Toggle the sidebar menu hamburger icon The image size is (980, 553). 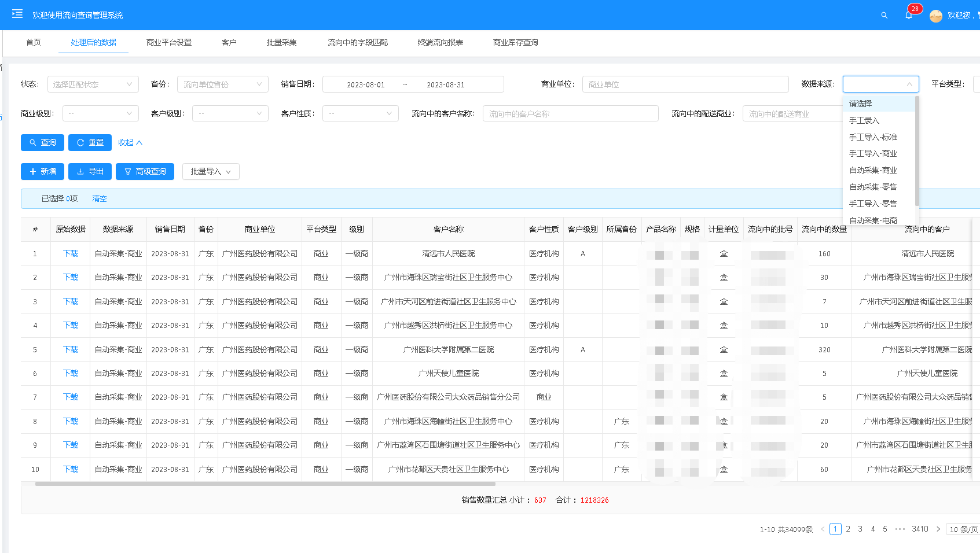point(17,14)
